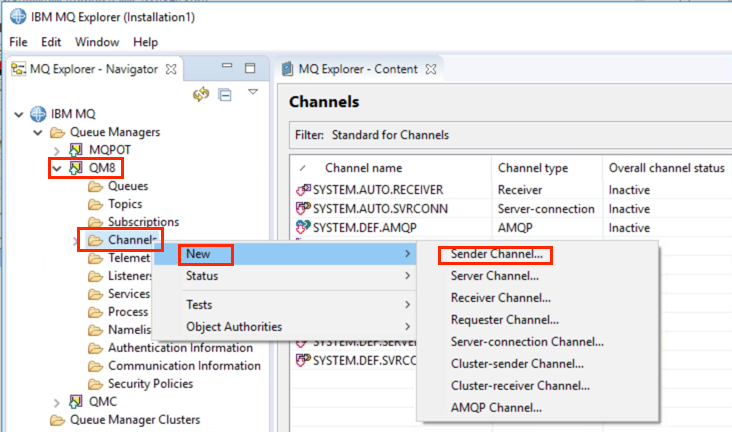This screenshot has width=732, height=432.
Task: Choose Cluster-sender Channel... from submenu
Action: click(x=517, y=364)
